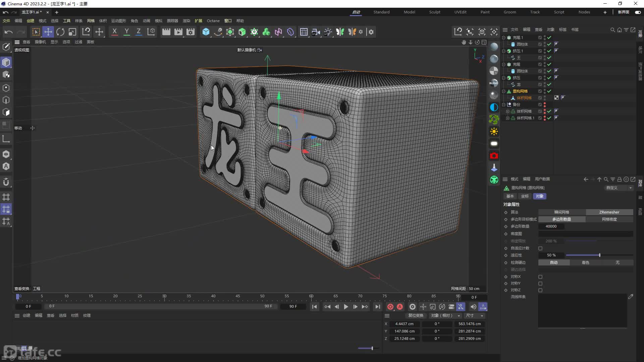Click the autokeying button
The height and width of the screenshot is (362, 644).
tap(400, 307)
